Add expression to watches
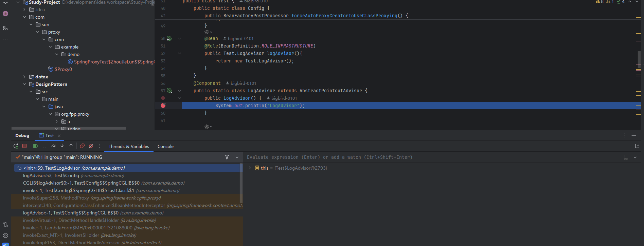Image resolution: width=644 pixels, height=246 pixels. [x=625, y=157]
